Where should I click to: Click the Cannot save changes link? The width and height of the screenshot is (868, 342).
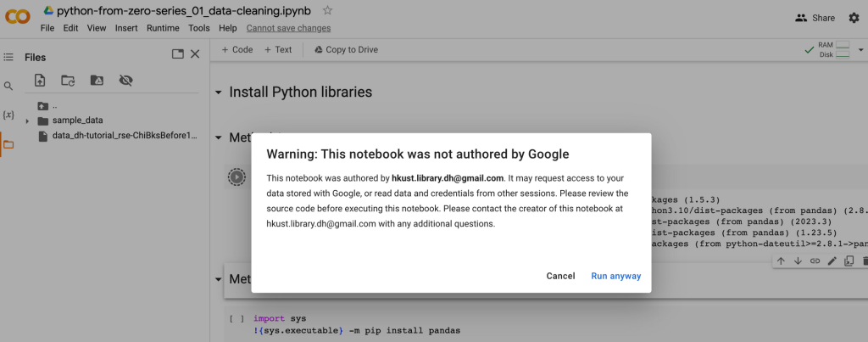tap(288, 28)
